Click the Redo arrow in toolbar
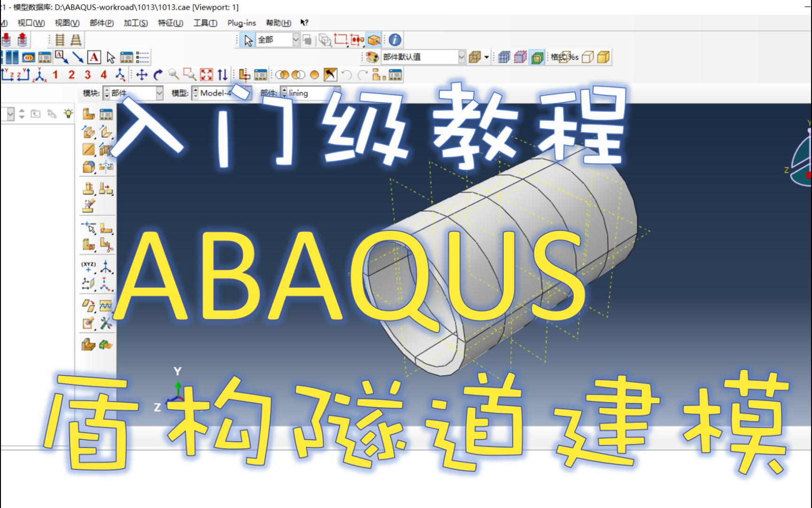 [363, 75]
